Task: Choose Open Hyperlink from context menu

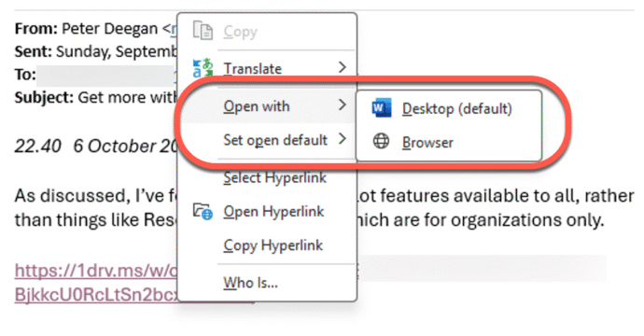Action: click(x=267, y=212)
